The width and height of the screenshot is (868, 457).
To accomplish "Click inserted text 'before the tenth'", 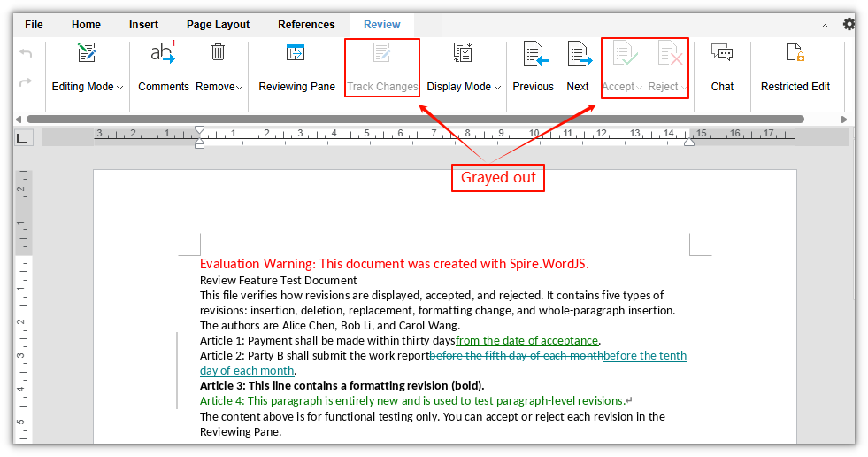I will (x=645, y=355).
